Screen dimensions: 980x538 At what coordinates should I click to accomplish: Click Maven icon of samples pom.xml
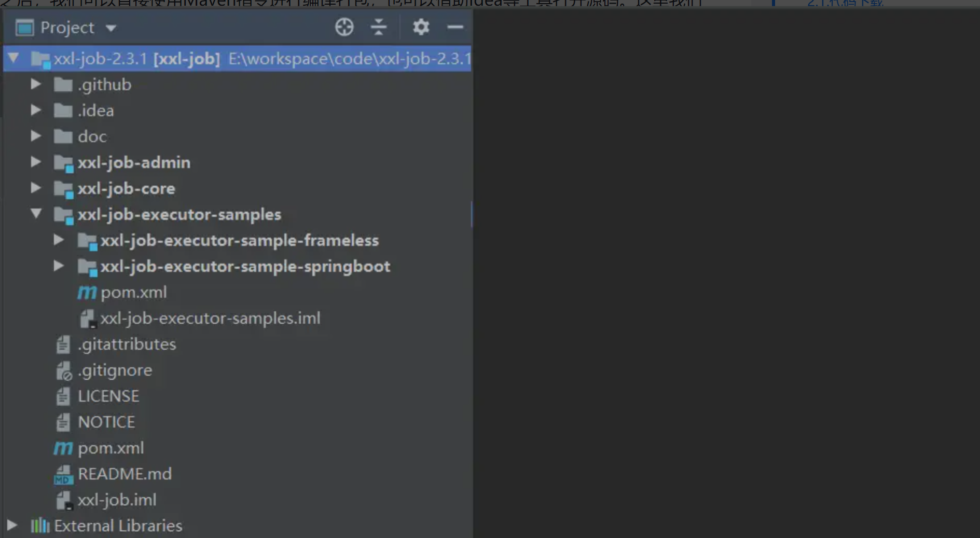point(87,293)
